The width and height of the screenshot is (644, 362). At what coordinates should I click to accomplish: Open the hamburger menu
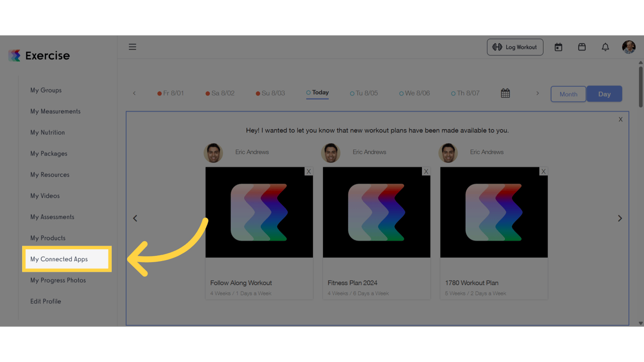pyautogui.click(x=132, y=47)
